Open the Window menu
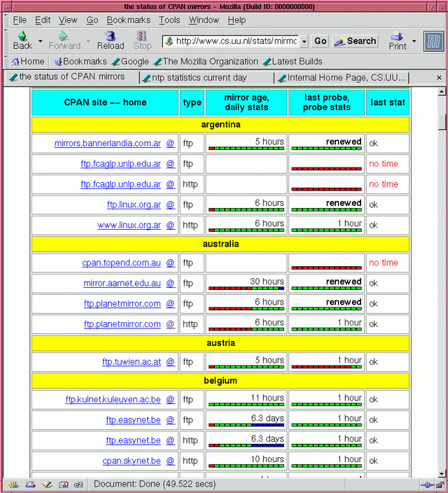448x493 pixels. (204, 20)
